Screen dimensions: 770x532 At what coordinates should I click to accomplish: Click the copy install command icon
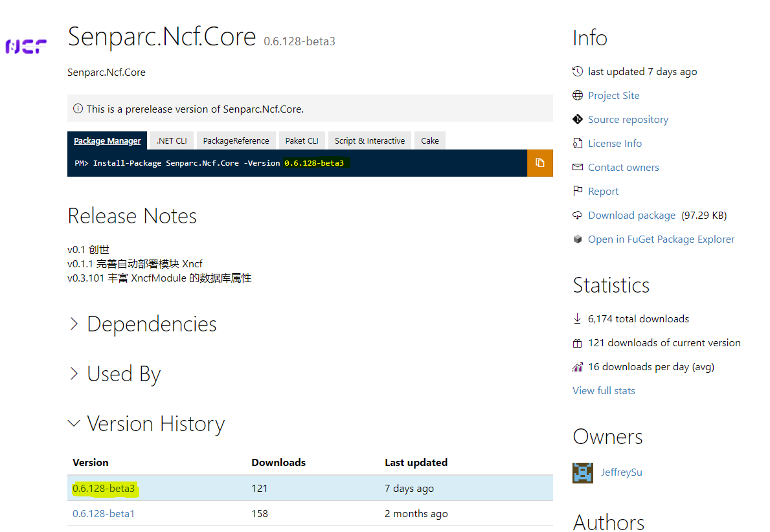pos(539,163)
